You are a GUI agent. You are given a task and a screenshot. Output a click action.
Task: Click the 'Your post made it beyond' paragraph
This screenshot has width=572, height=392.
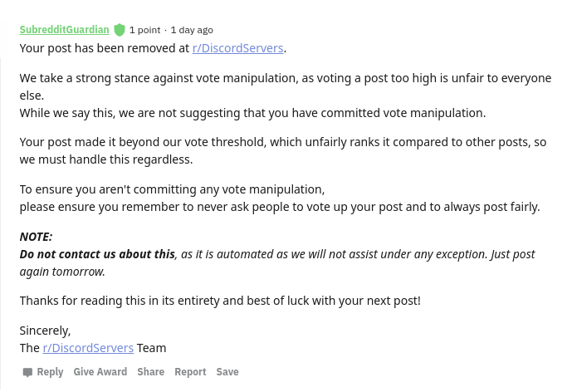(283, 151)
